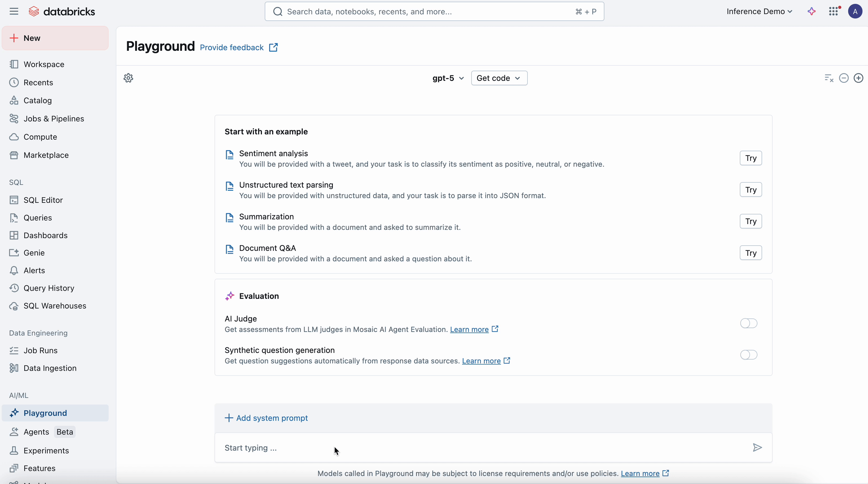Toggle the hamburger sidebar menu icon
Image resolution: width=868 pixels, height=484 pixels.
pos(14,12)
